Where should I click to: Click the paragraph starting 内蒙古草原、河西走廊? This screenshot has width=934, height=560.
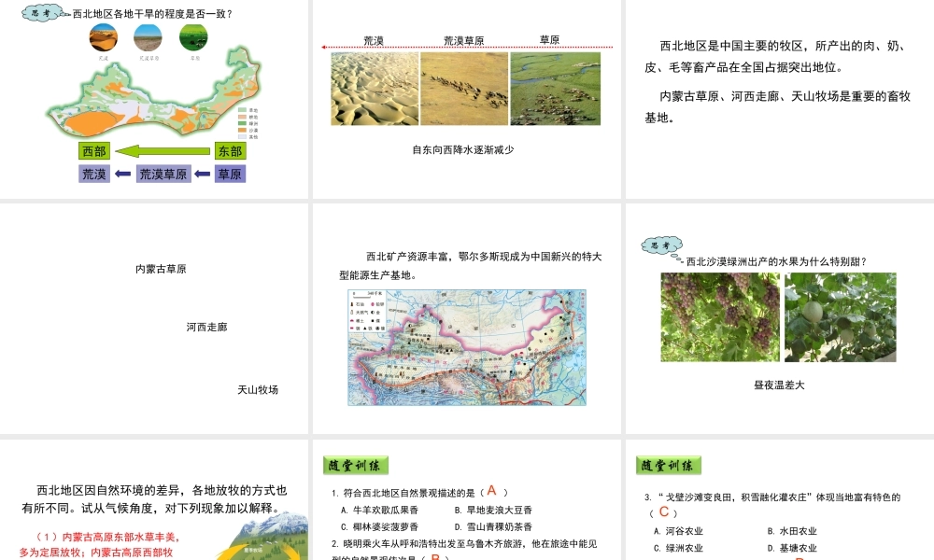coord(777,107)
